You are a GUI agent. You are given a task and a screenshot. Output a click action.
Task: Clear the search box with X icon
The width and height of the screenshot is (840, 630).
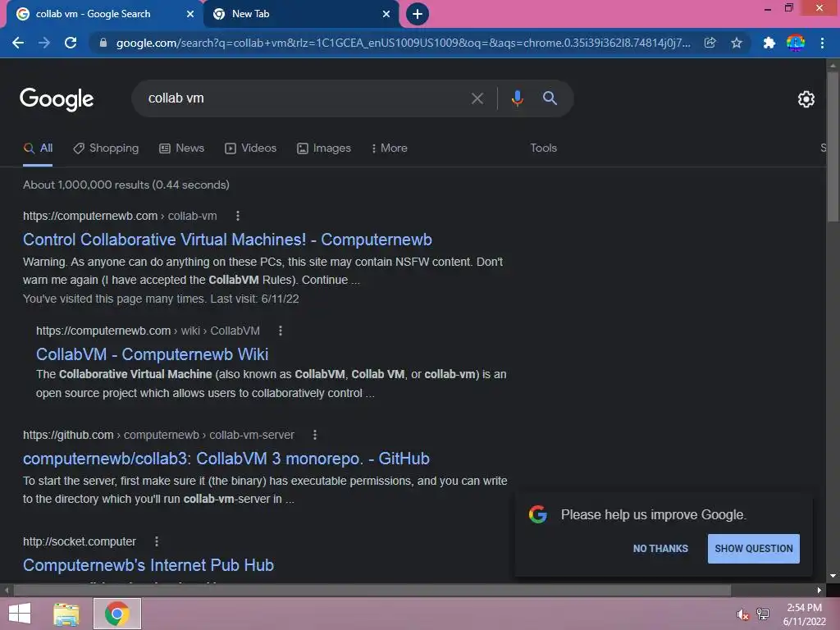click(x=477, y=98)
